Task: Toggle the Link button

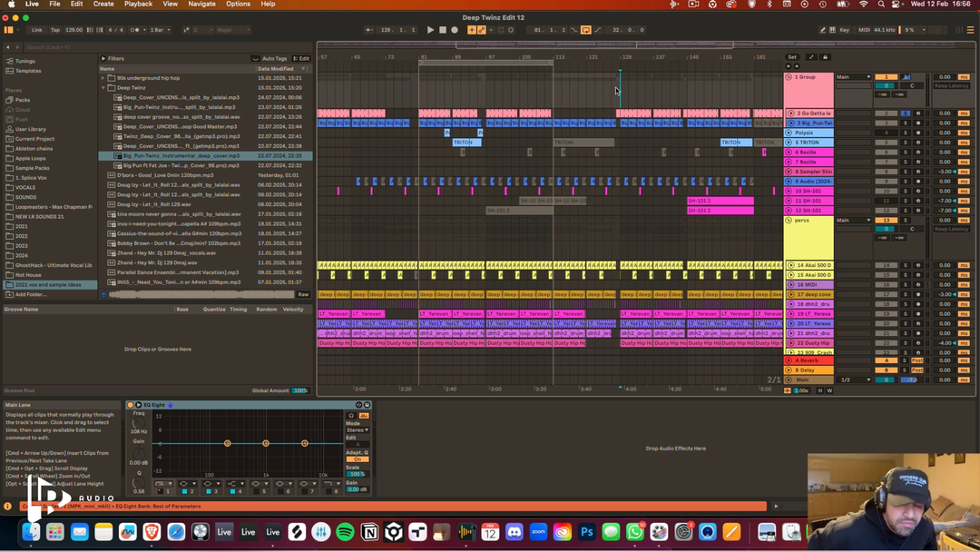Action: [x=36, y=30]
